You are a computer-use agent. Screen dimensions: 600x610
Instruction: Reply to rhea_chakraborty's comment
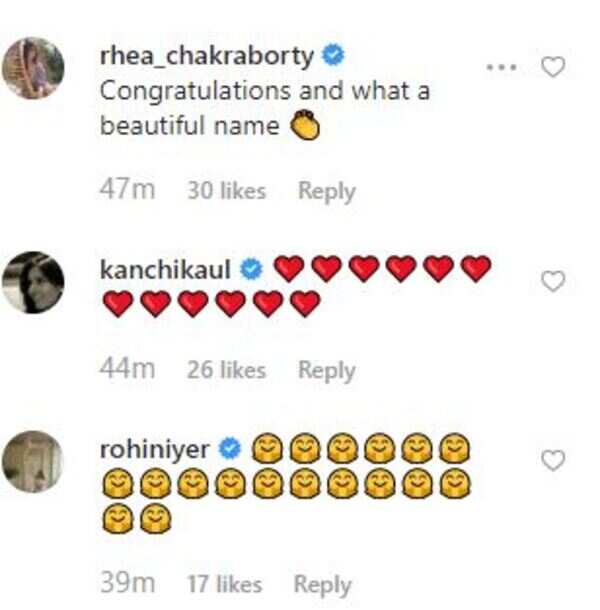[326, 191]
